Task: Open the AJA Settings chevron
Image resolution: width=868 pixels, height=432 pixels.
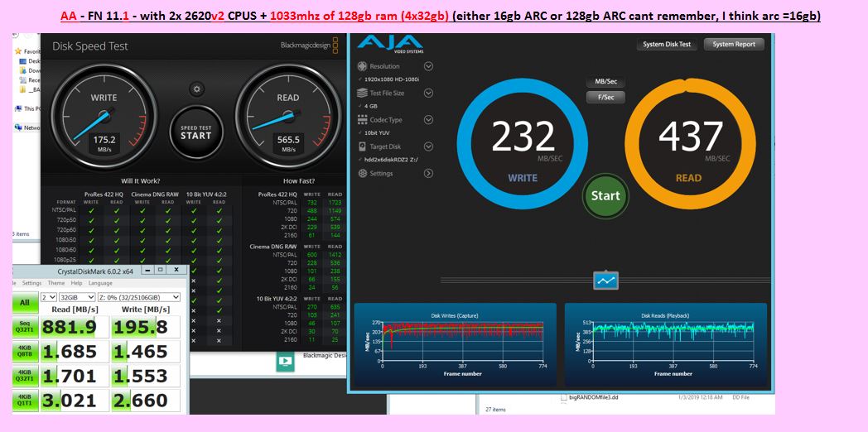Action: 428,173
